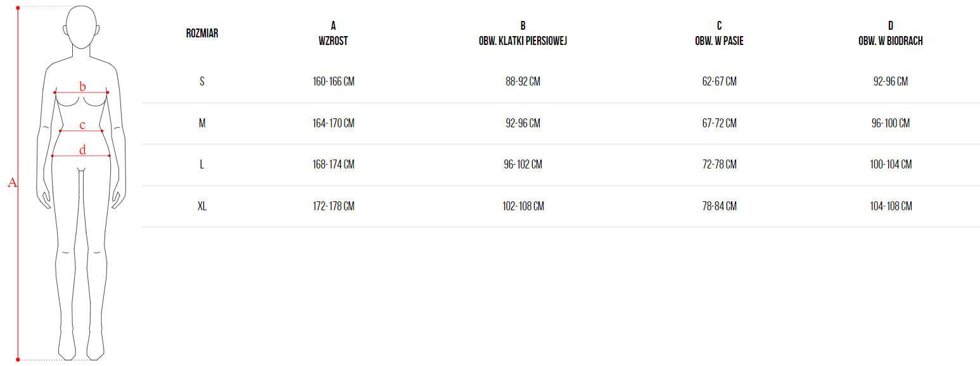Click the 62-67 CM waist cell
Screen dimensions: 980x366
[x=719, y=82]
